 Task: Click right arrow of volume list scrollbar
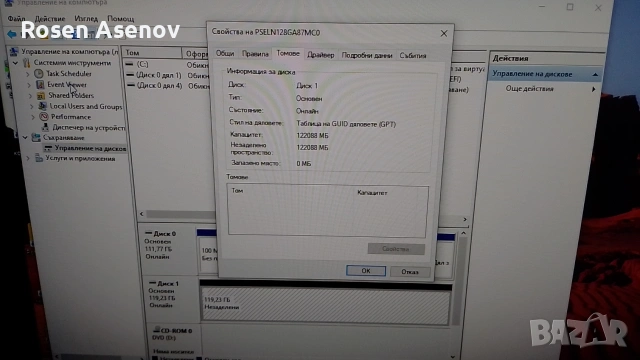465,219
